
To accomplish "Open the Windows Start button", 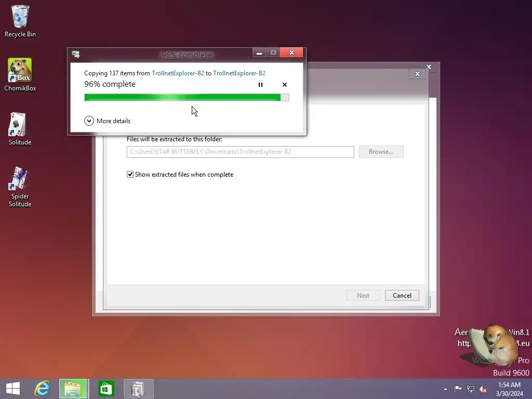I will click(13, 389).
